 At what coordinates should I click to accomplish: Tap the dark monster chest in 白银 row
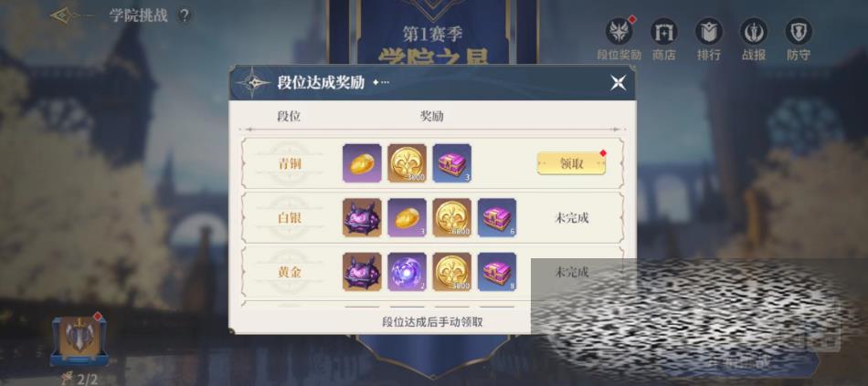(362, 218)
